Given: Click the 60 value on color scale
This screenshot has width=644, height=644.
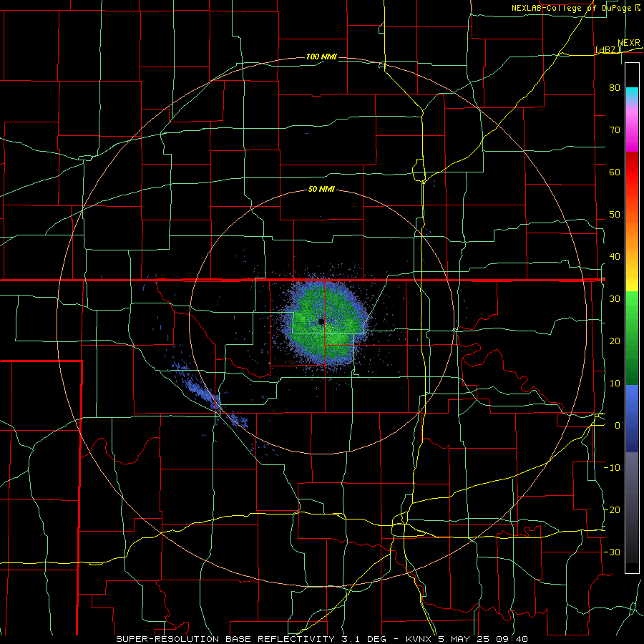Looking at the screenshot, I should [x=615, y=172].
